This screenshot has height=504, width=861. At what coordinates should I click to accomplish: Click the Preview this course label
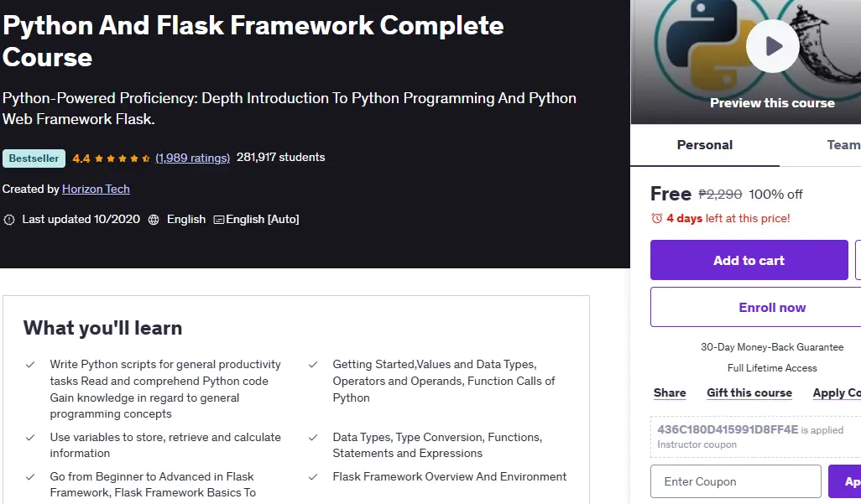point(772,103)
